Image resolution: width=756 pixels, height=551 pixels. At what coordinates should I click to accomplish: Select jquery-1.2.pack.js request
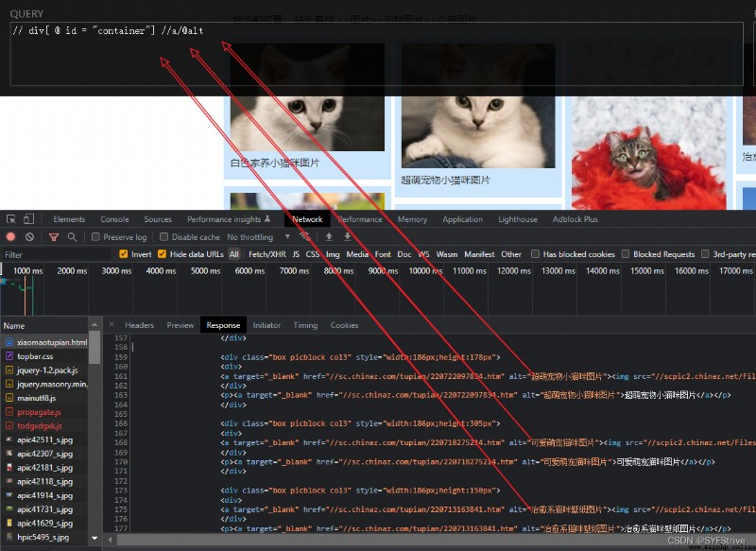click(46, 370)
